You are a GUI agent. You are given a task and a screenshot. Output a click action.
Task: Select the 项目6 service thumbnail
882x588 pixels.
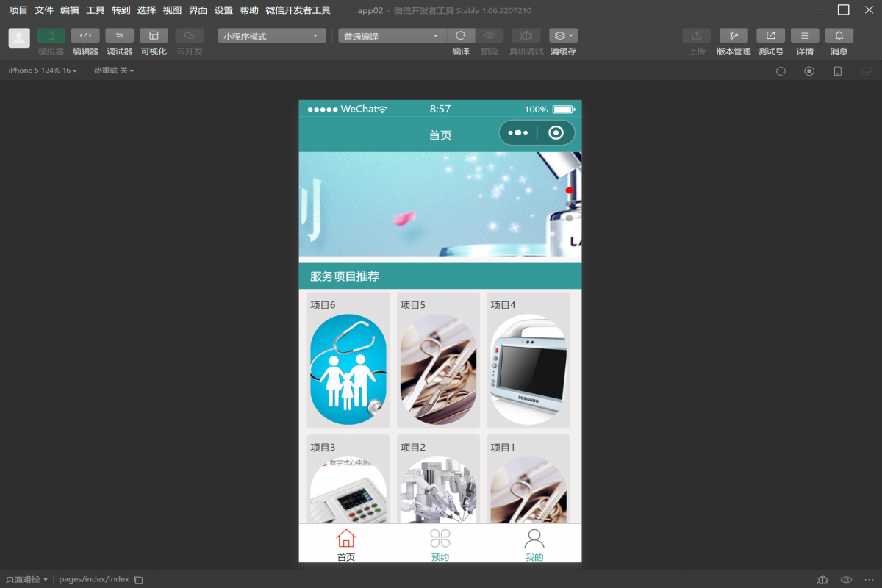[348, 369]
